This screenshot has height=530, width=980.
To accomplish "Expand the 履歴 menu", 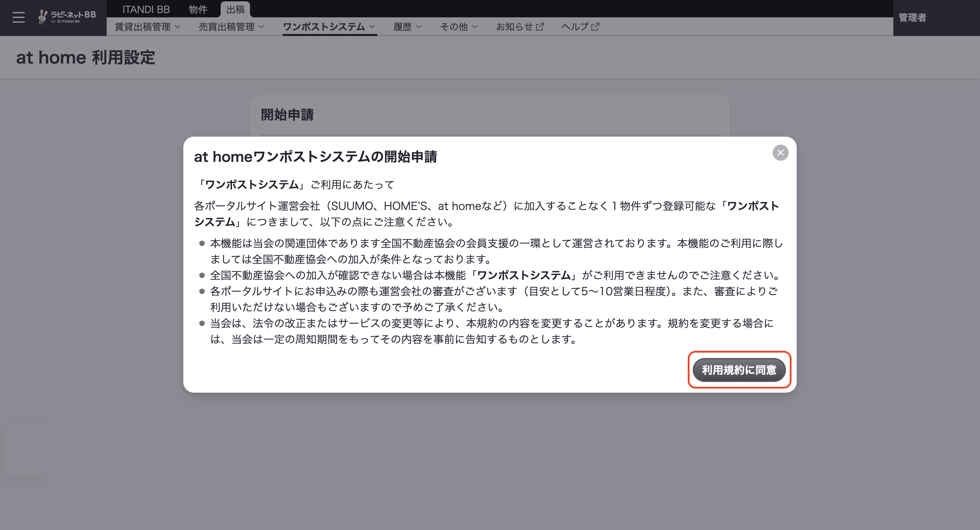I will [407, 27].
